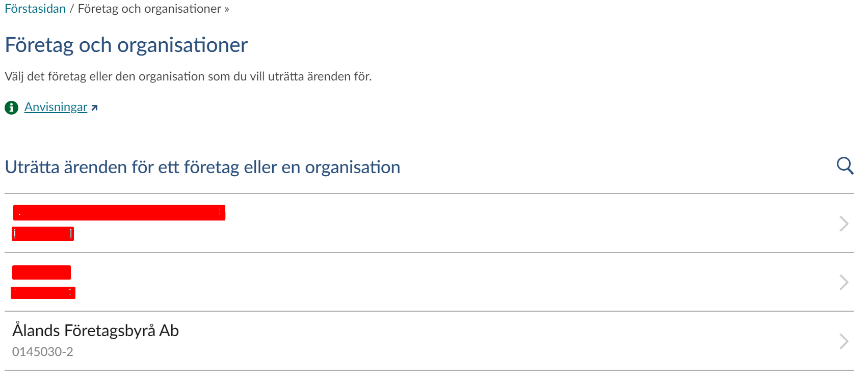The height and width of the screenshot is (385, 868).
Task: Click the green info icon
Action: [11, 107]
